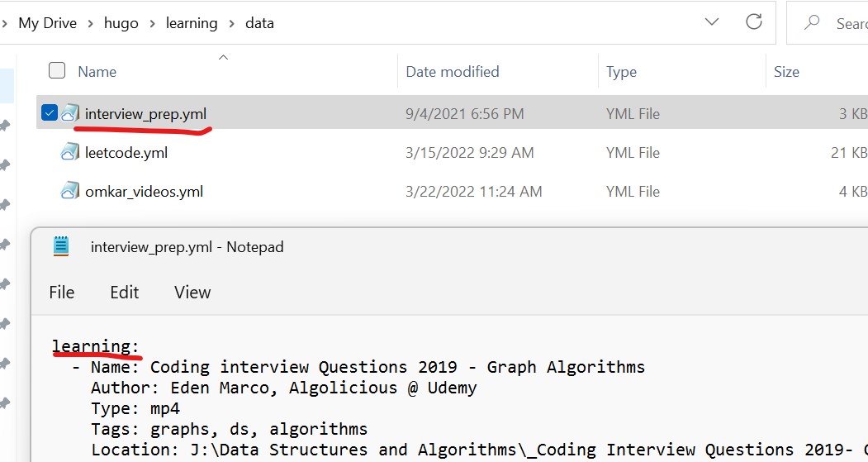Expand the chevron after hugo in breadcrumb

pos(152,23)
